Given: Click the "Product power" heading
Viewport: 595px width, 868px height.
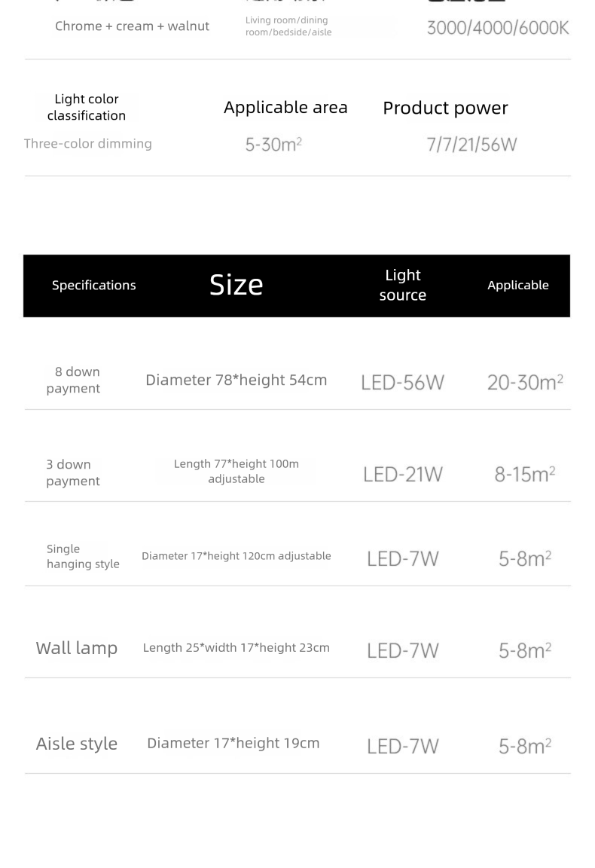Looking at the screenshot, I should point(445,108).
